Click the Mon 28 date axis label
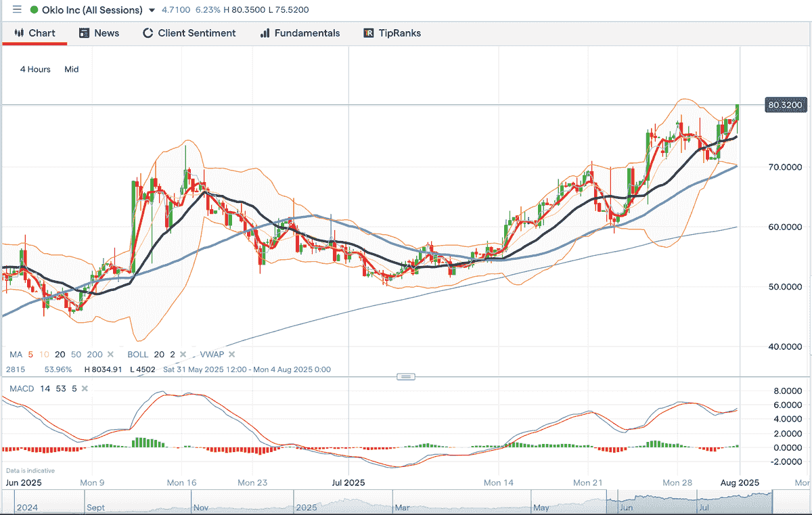812x515 pixels. (678, 483)
